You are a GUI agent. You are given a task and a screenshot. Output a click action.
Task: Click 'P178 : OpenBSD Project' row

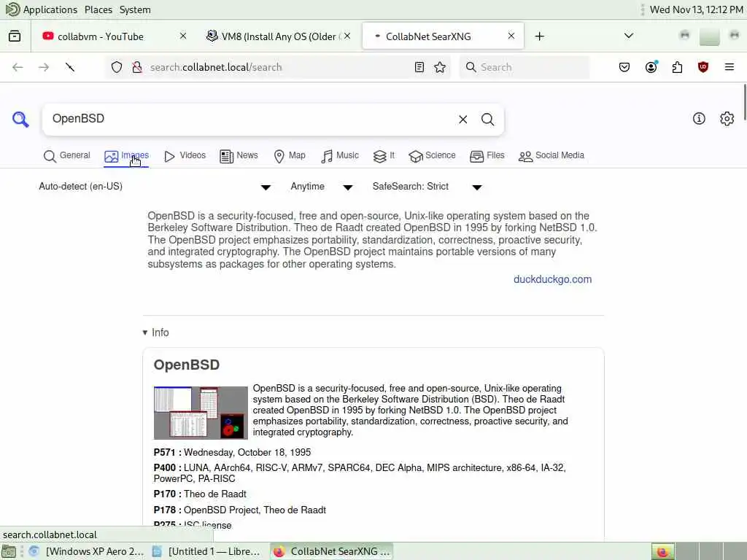pos(239,510)
